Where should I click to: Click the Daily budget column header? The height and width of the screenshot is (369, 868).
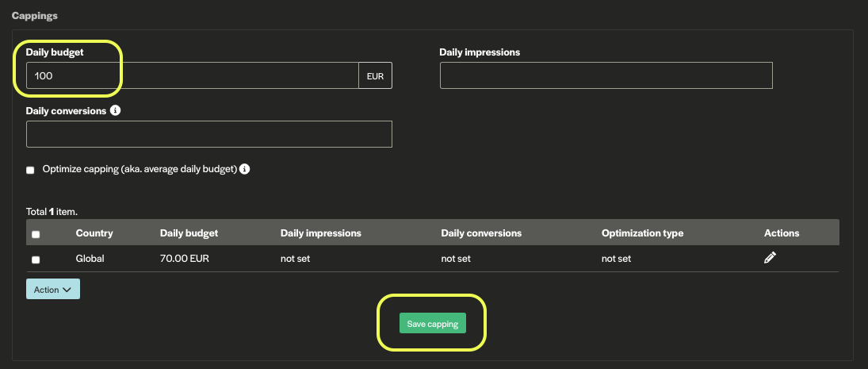tap(189, 233)
